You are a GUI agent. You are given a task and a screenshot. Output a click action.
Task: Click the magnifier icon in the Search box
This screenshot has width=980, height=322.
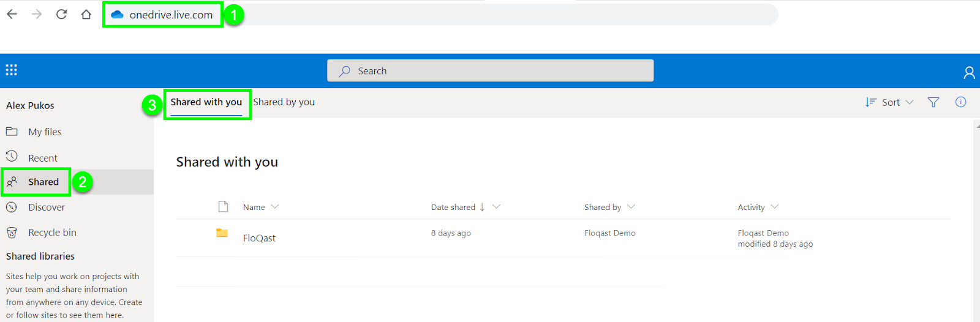(345, 71)
